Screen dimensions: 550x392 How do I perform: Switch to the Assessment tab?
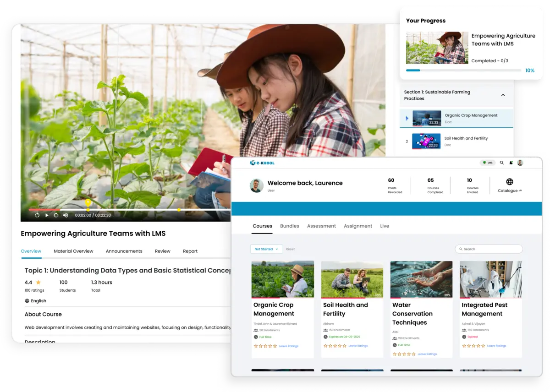click(321, 226)
